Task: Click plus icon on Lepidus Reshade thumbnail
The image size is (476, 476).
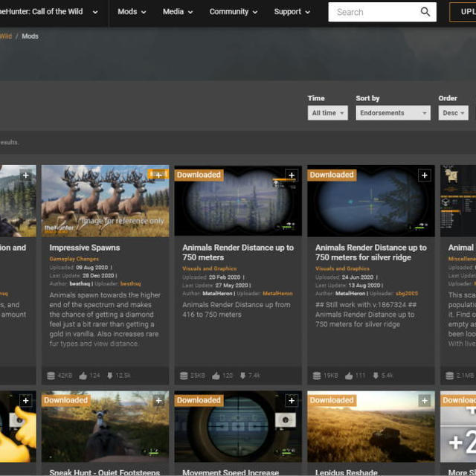Action: pyautogui.click(x=425, y=400)
